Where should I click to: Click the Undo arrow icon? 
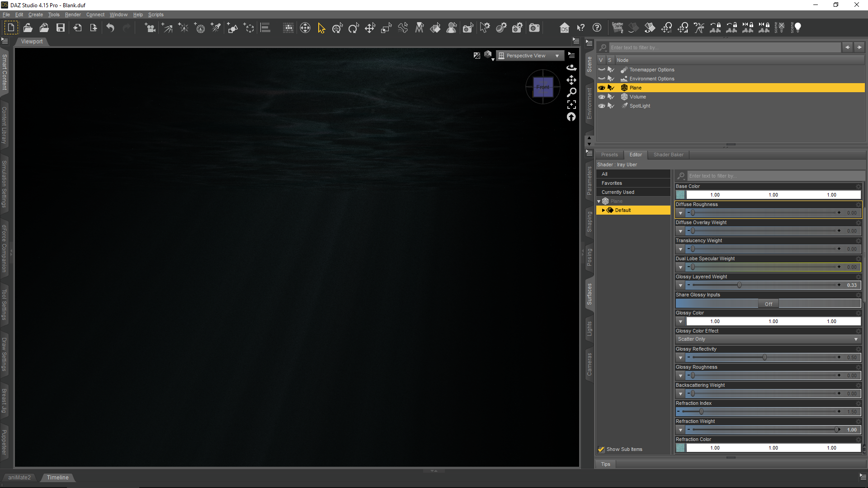click(x=110, y=28)
